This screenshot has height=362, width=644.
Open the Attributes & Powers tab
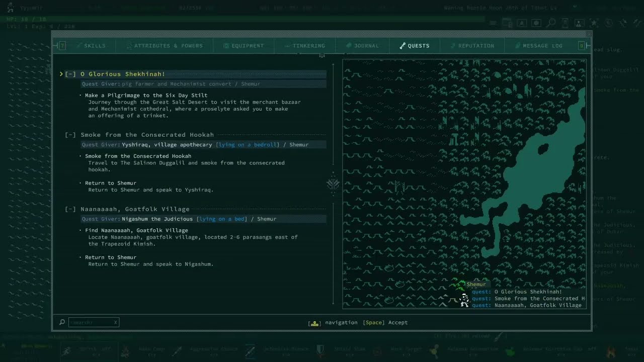(164, 46)
